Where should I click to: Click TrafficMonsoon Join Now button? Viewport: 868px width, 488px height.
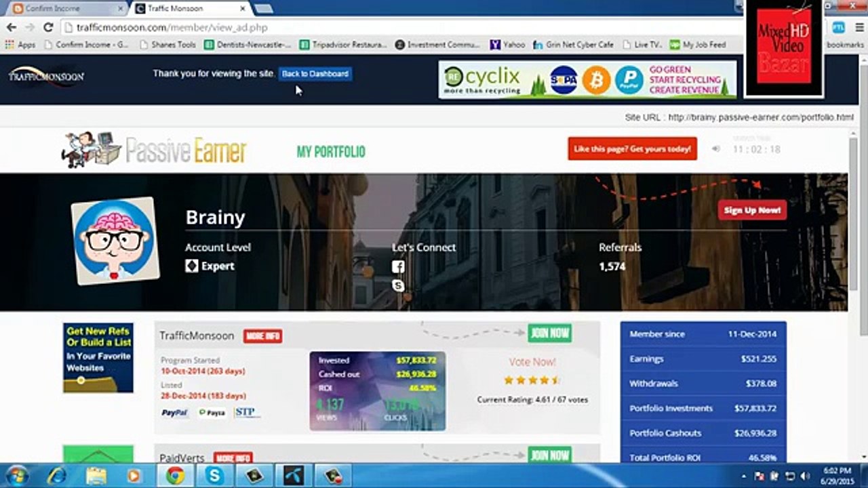pyautogui.click(x=549, y=333)
